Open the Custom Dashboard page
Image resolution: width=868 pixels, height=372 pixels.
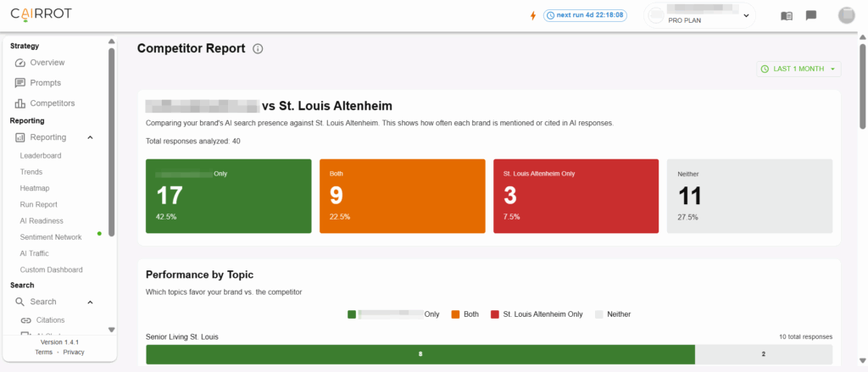(x=52, y=270)
